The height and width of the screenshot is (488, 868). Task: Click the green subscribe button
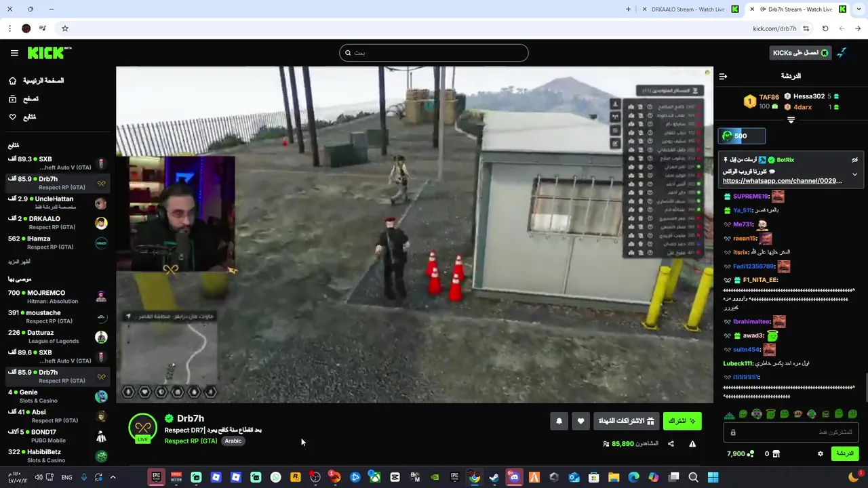click(682, 421)
